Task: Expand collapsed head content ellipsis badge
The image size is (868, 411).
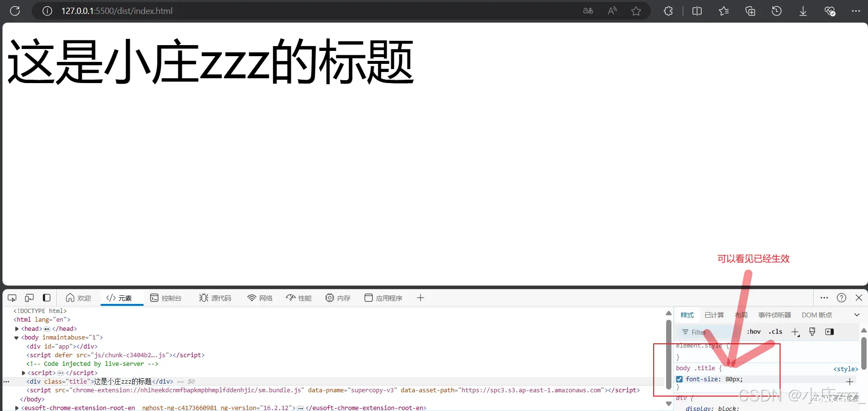Action: pyautogui.click(x=47, y=329)
